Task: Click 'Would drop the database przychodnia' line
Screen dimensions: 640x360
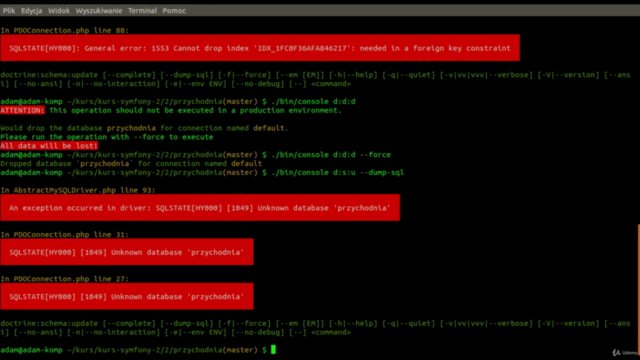Action: [x=144, y=128]
